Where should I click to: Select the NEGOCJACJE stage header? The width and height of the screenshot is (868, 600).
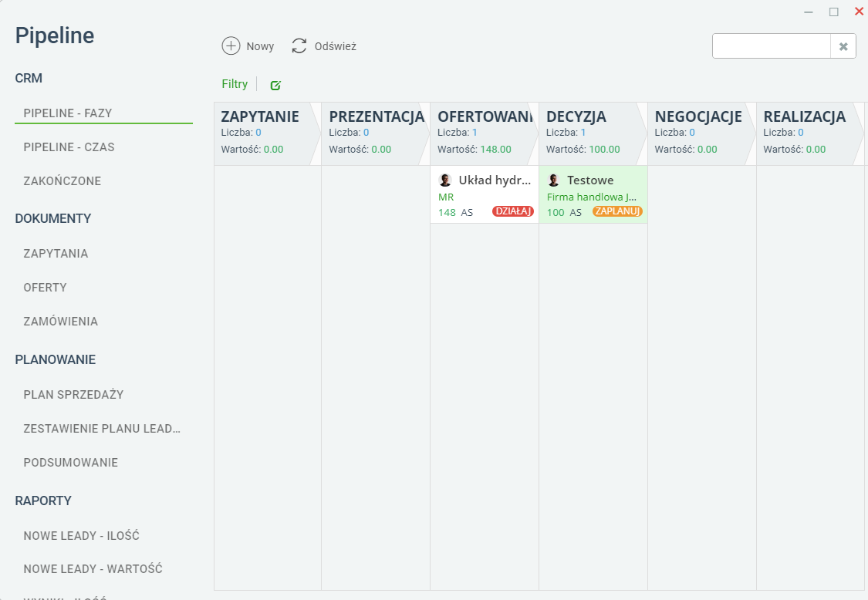[x=698, y=133]
